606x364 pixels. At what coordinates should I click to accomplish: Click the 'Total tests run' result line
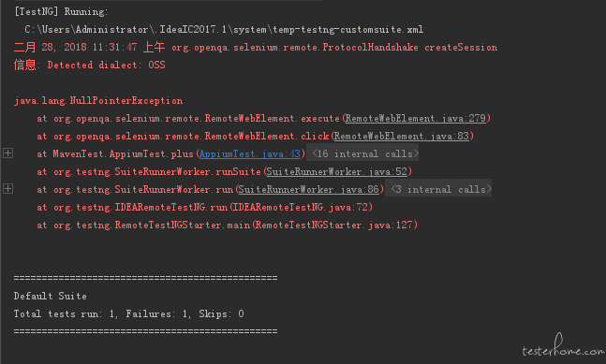pos(128,313)
